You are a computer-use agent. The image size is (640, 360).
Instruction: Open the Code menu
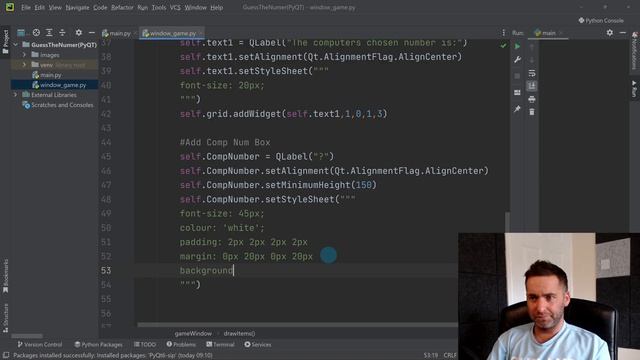[100, 7]
